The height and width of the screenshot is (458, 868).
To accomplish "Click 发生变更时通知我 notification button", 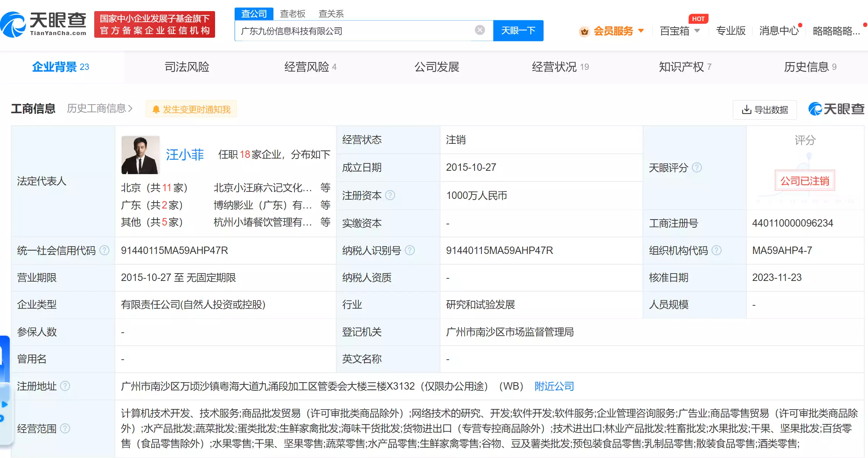I will pyautogui.click(x=191, y=109).
